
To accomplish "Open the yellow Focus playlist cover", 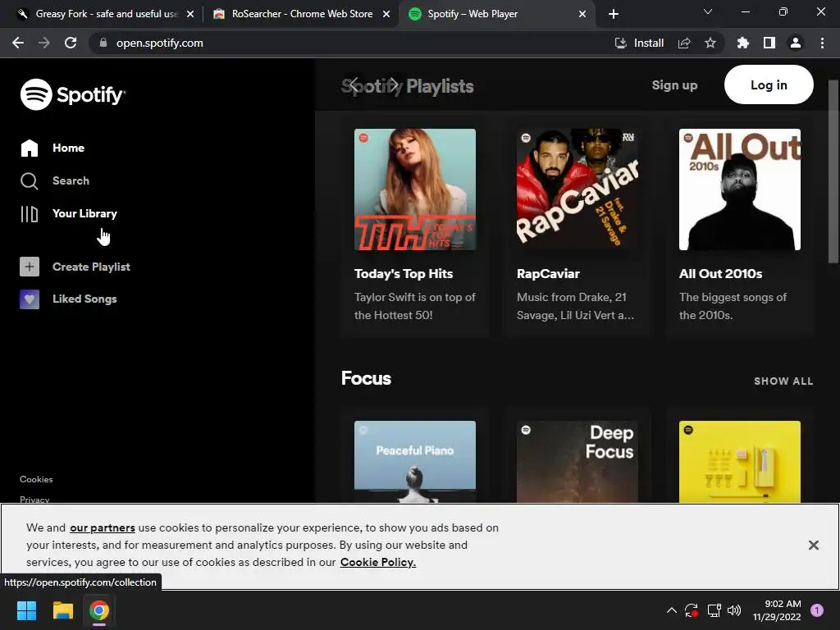I will (740, 462).
